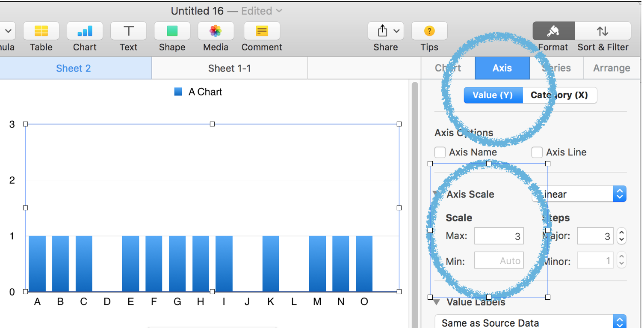Open the Linear axis scale dropdown
This screenshot has width=644, height=328.
[579, 194]
